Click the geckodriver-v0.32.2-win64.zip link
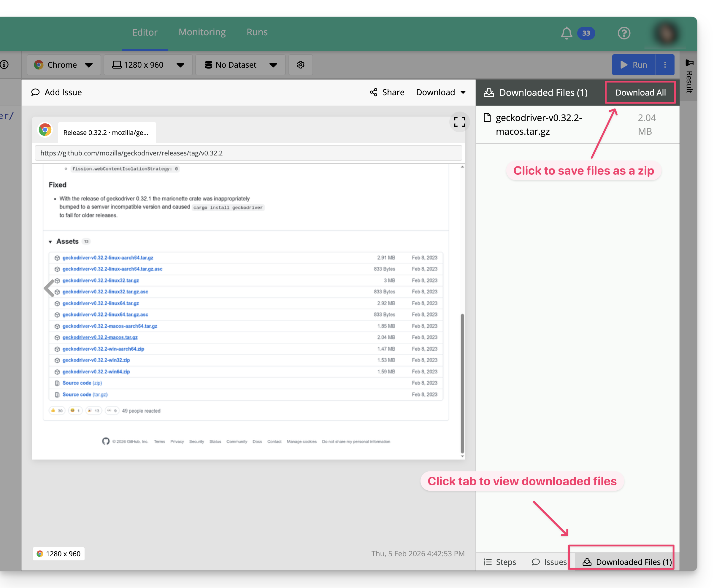 point(96,371)
